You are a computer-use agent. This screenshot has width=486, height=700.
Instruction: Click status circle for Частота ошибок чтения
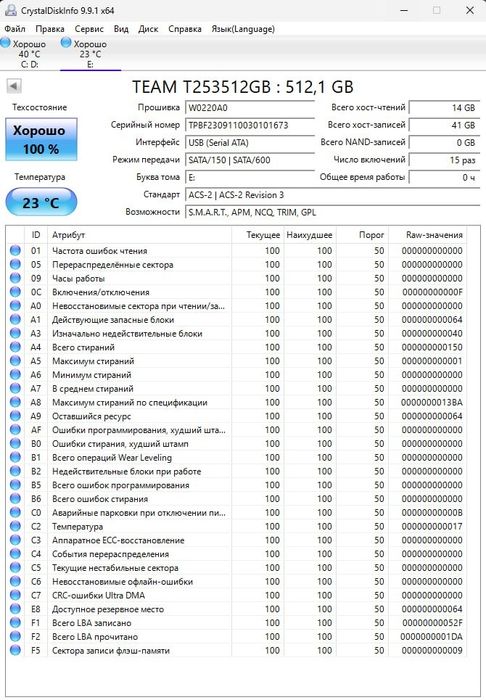pyautogui.click(x=15, y=250)
